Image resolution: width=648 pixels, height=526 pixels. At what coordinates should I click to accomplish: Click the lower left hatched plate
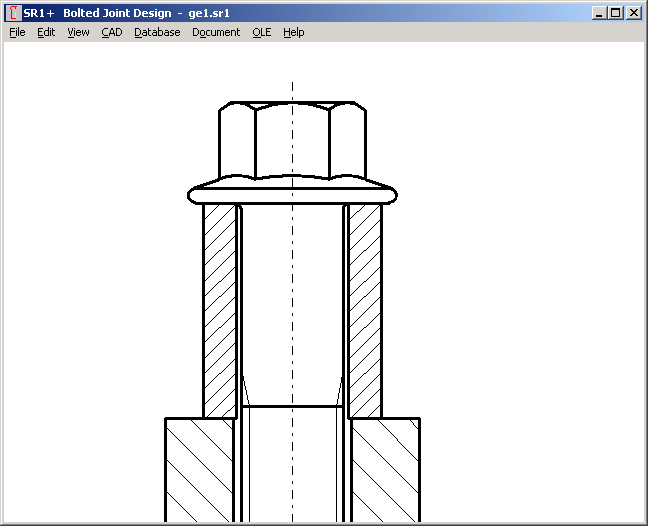point(198,470)
